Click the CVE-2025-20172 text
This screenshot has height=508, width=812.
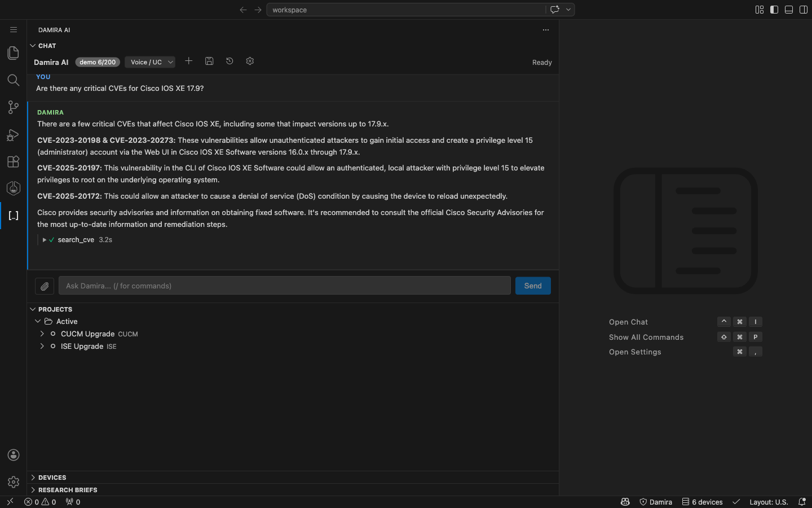tap(69, 196)
